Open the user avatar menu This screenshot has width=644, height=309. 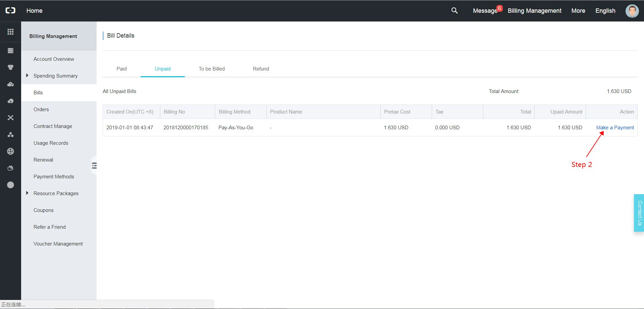(x=632, y=11)
